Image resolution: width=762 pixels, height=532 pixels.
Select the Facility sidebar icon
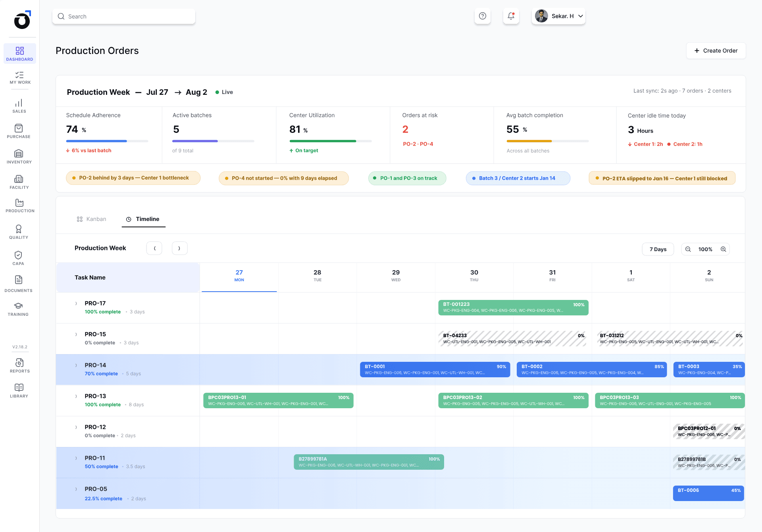click(x=19, y=182)
